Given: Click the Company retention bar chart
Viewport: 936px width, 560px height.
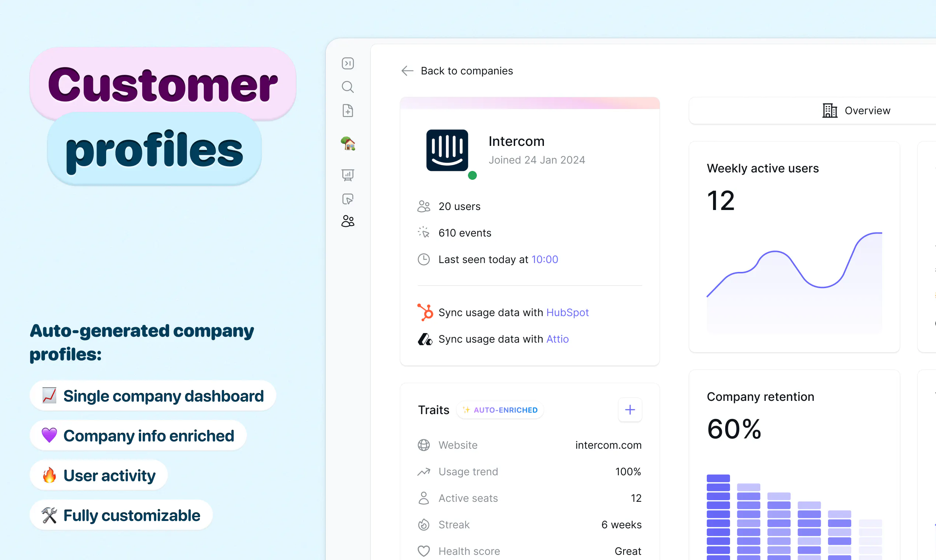Looking at the screenshot, I should (794, 517).
